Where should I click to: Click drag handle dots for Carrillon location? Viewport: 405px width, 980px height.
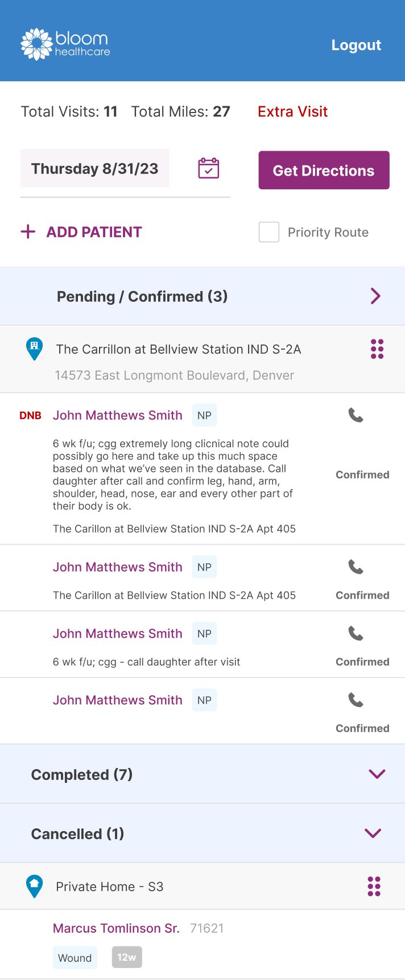(x=377, y=349)
